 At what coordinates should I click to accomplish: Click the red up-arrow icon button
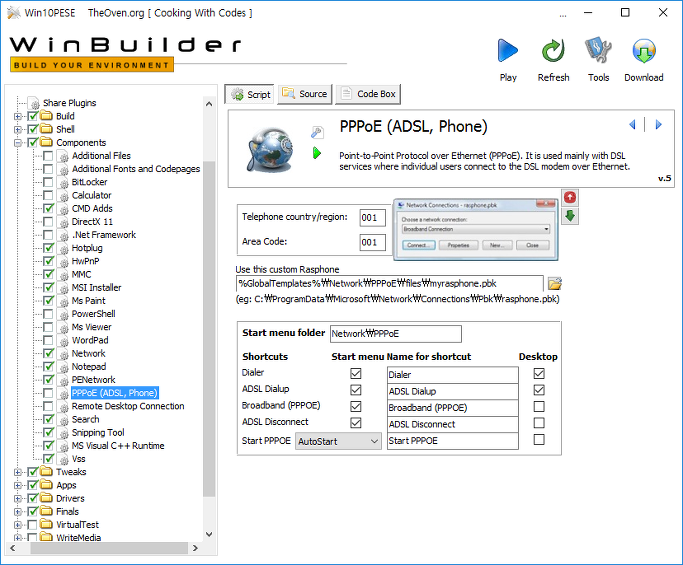pyautogui.click(x=570, y=198)
